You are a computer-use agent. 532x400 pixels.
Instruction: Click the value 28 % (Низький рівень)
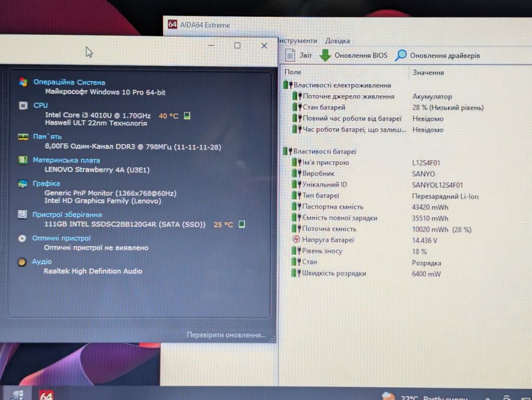coord(448,108)
